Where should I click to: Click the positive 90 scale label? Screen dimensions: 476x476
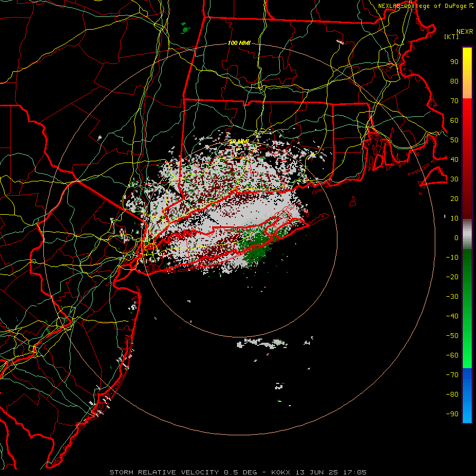pos(454,62)
